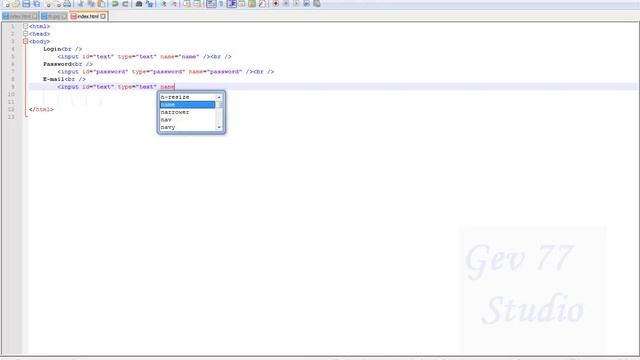Collapse the <head> fold marker
The width and height of the screenshot is (640, 360).
25,33
